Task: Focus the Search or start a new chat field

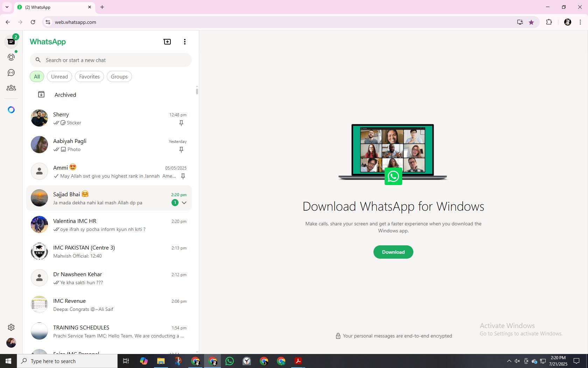Action: point(111,60)
